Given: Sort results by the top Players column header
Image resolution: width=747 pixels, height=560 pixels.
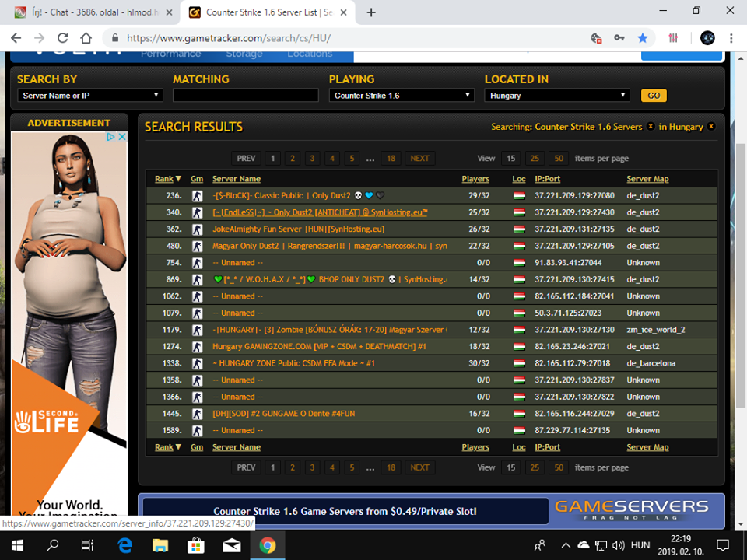Looking at the screenshot, I should pos(475,179).
